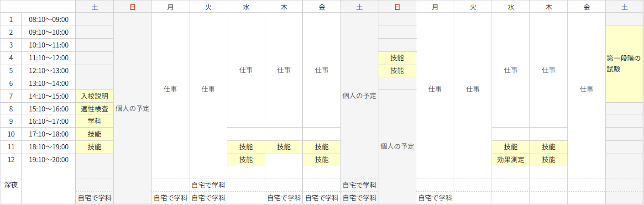Select the 効果測定 cell
The height and width of the screenshot is (205, 644).
coord(510,160)
